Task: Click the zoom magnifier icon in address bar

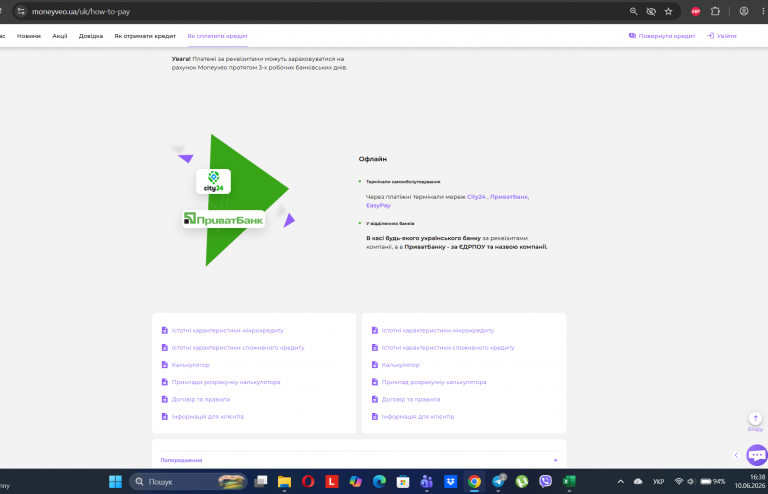Action: point(633,11)
